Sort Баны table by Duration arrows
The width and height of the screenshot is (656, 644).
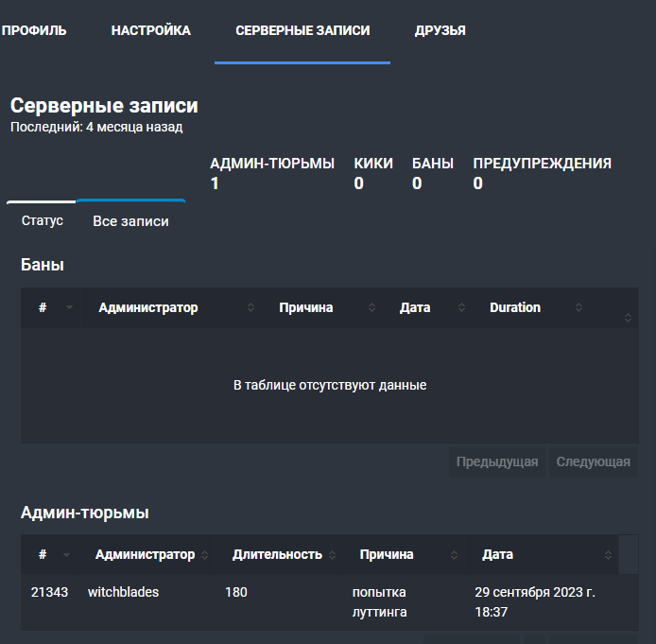pyautogui.click(x=578, y=307)
